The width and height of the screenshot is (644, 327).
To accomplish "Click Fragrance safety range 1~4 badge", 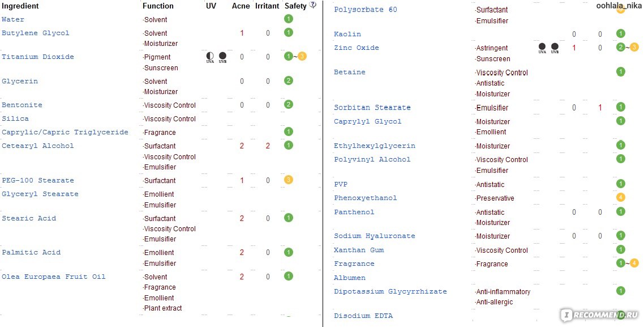I will [x=628, y=263].
